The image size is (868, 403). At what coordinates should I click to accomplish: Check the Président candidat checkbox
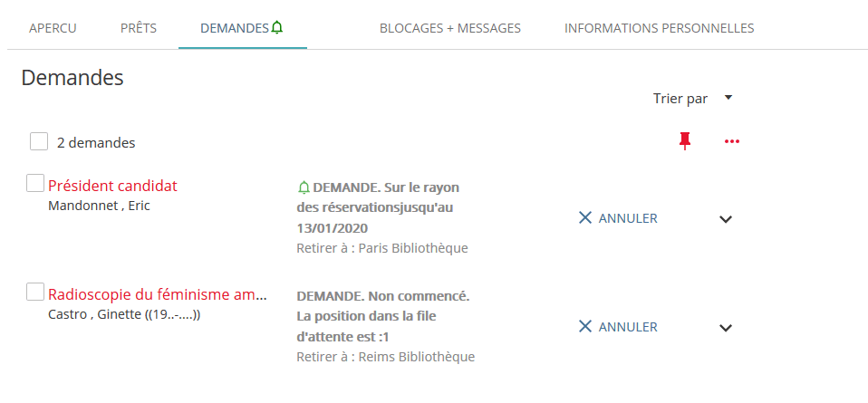pyautogui.click(x=35, y=184)
